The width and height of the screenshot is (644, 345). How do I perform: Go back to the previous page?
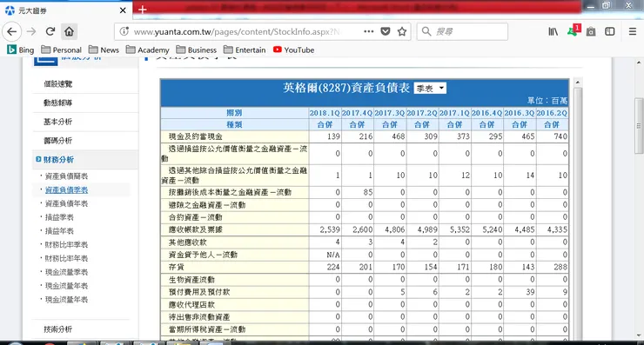(x=12, y=31)
